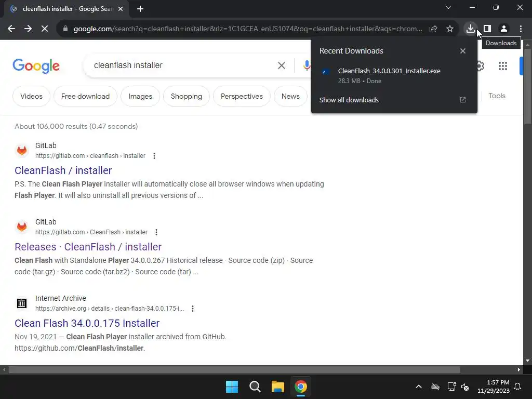Image resolution: width=532 pixels, height=399 pixels.
Task: Open the share this page icon
Action: pyautogui.click(x=433, y=29)
